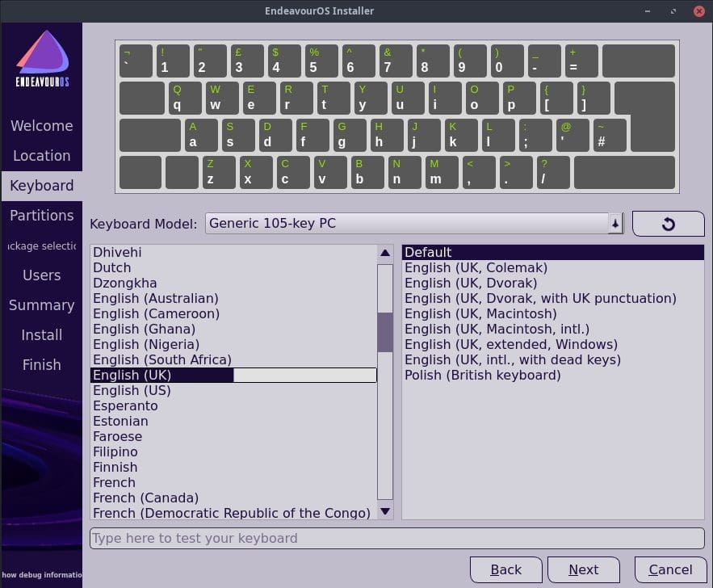
Task: Select French layout
Action: point(233,482)
